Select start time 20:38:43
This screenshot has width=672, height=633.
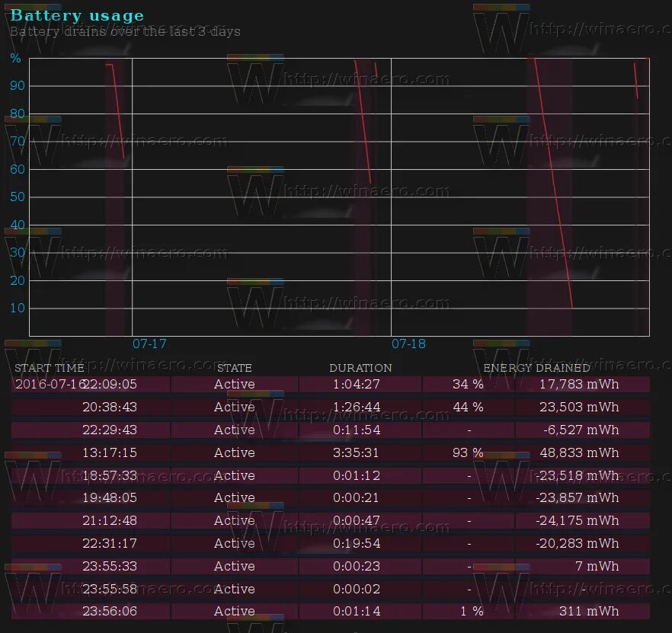[110, 407]
